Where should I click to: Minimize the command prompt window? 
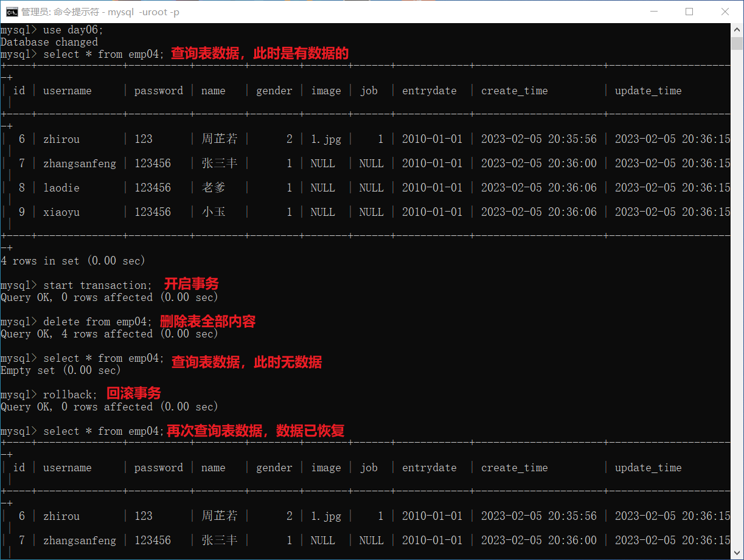click(x=654, y=12)
